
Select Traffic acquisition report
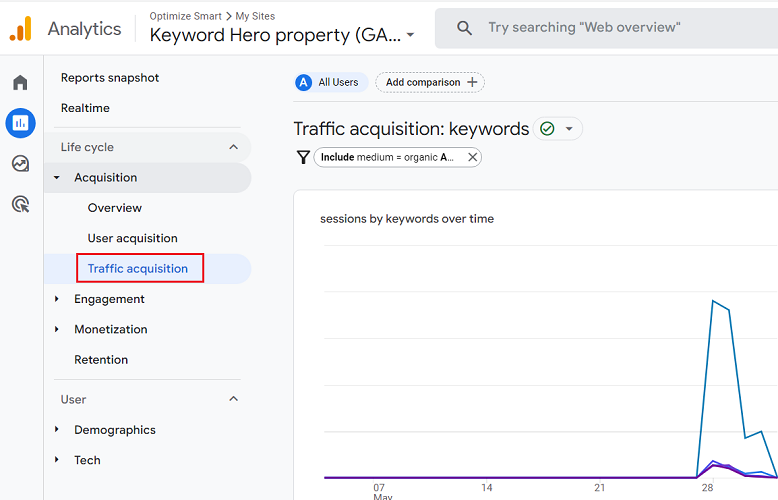(138, 268)
